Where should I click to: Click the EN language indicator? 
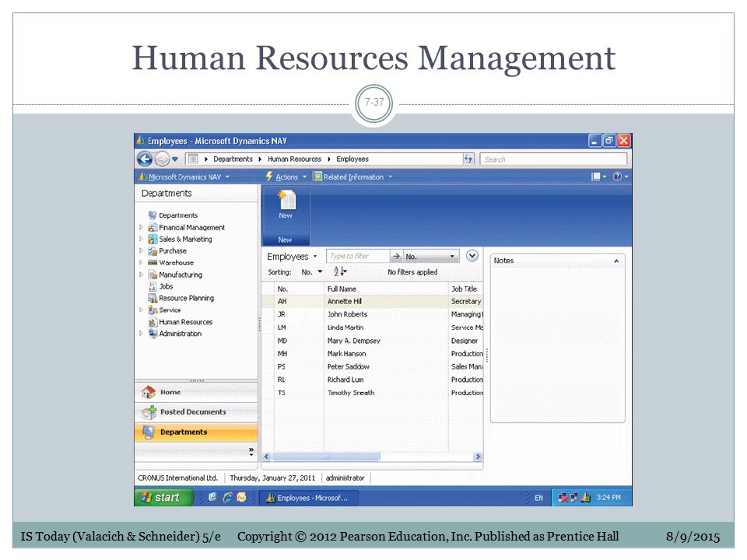click(538, 498)
